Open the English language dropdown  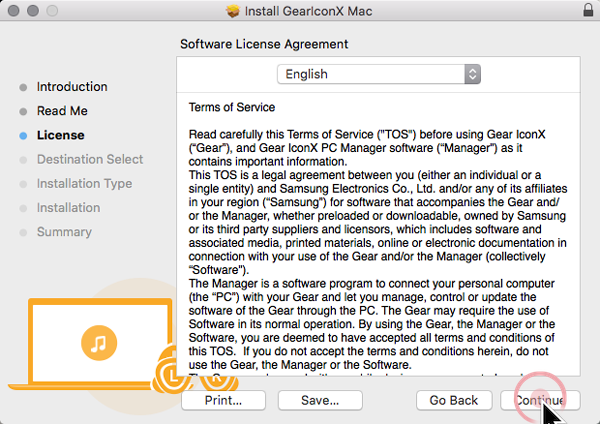click(378, 74)
